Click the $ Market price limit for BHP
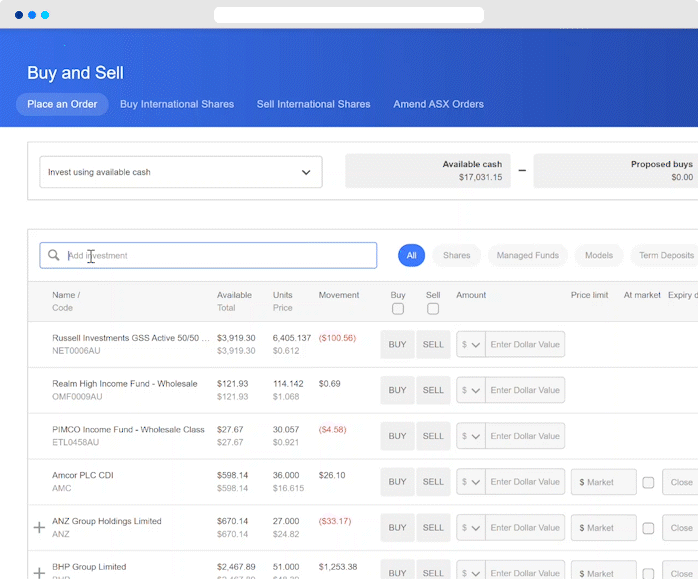The height and width of the screenshot is (579, 698). (x=604, y=571)
